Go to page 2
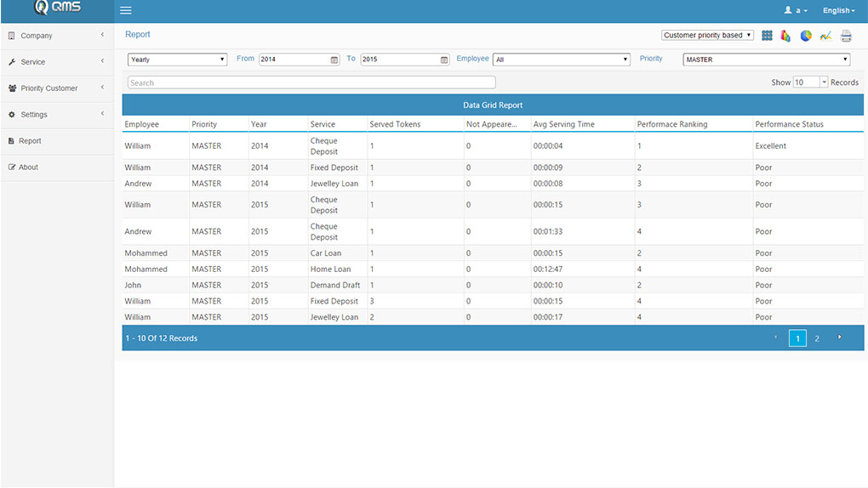 click(x=817, y=338)
